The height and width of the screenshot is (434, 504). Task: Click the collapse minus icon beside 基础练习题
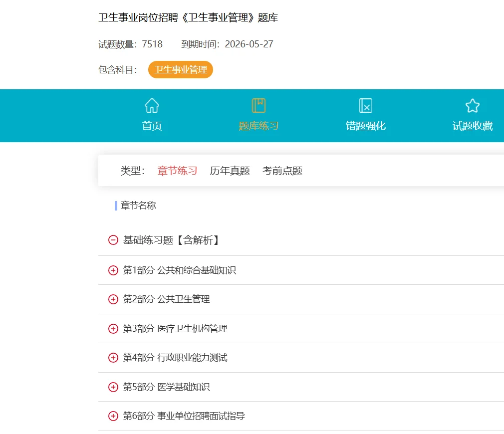(112, 240)
